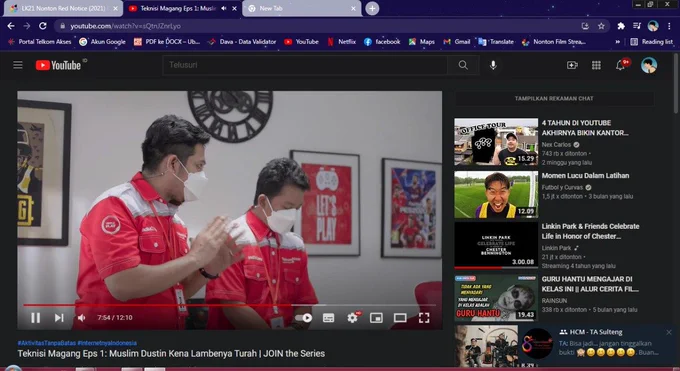Go to YouTube home via logo
This screenshot has width=680, height=371.
[58, 65]
